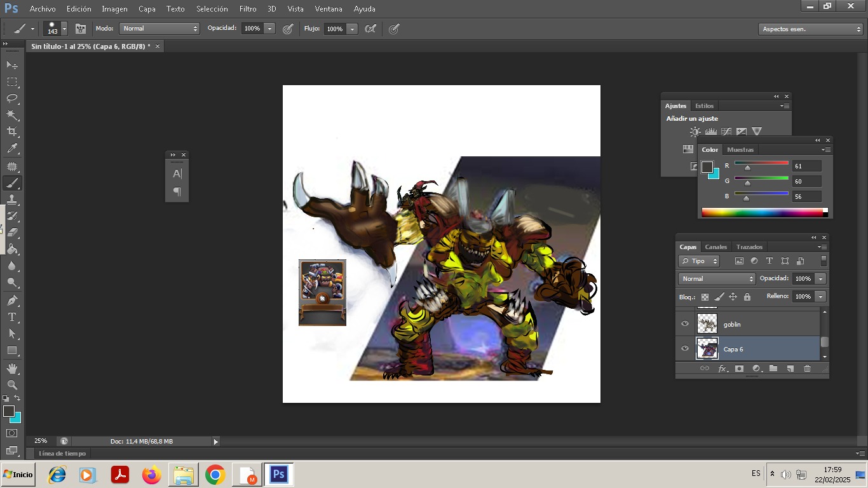Open the Paragraph panel icon
Screen dimensions: 868x488
(177, 192)
